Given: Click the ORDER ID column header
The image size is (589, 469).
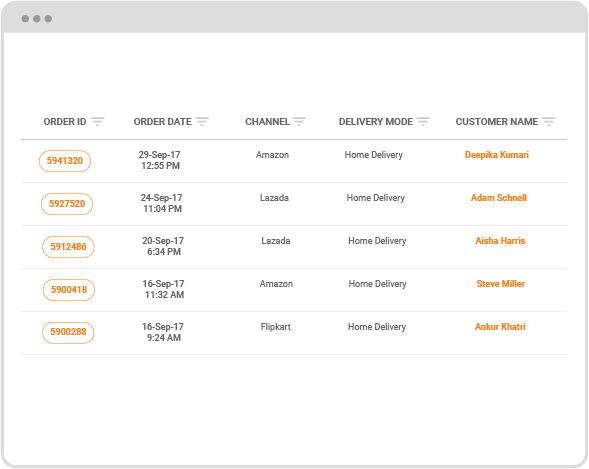Looking at the screenshot, I should 65,122.
